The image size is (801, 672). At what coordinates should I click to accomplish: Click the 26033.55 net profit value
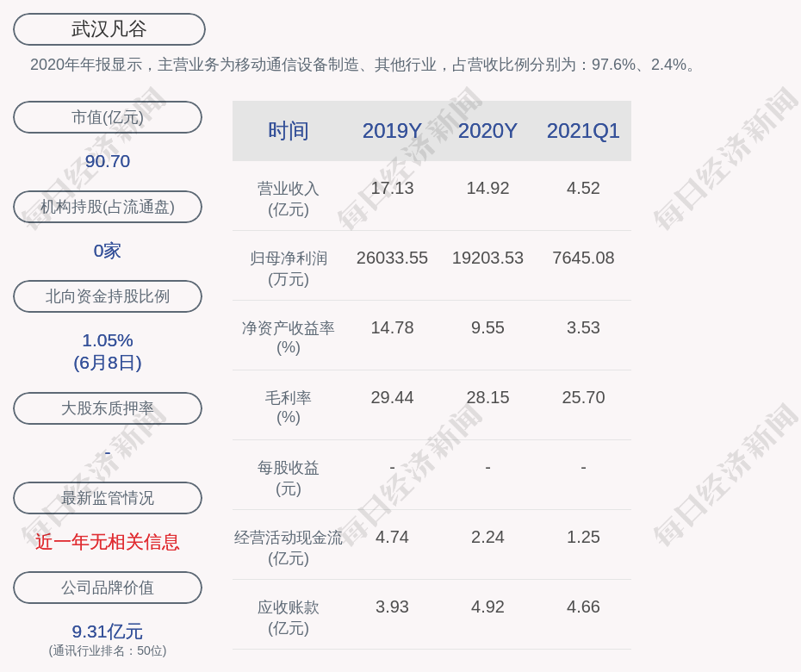pos(392,258)
